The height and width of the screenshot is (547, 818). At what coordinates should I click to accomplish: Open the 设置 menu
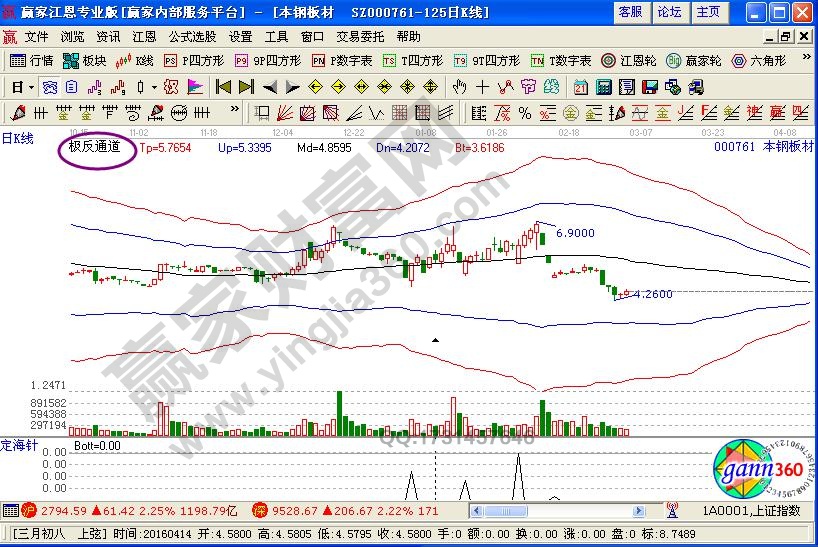click(x=240, y=37)
